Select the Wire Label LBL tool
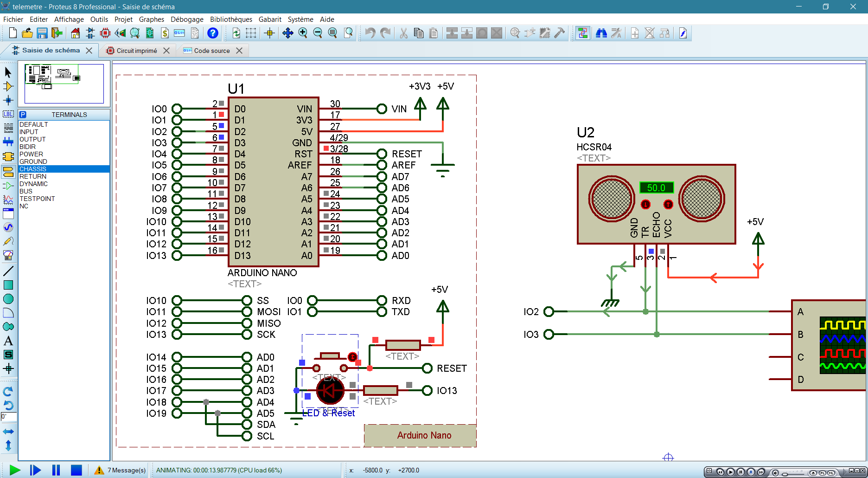Screen dimensions: 868x478 (8, 114)
